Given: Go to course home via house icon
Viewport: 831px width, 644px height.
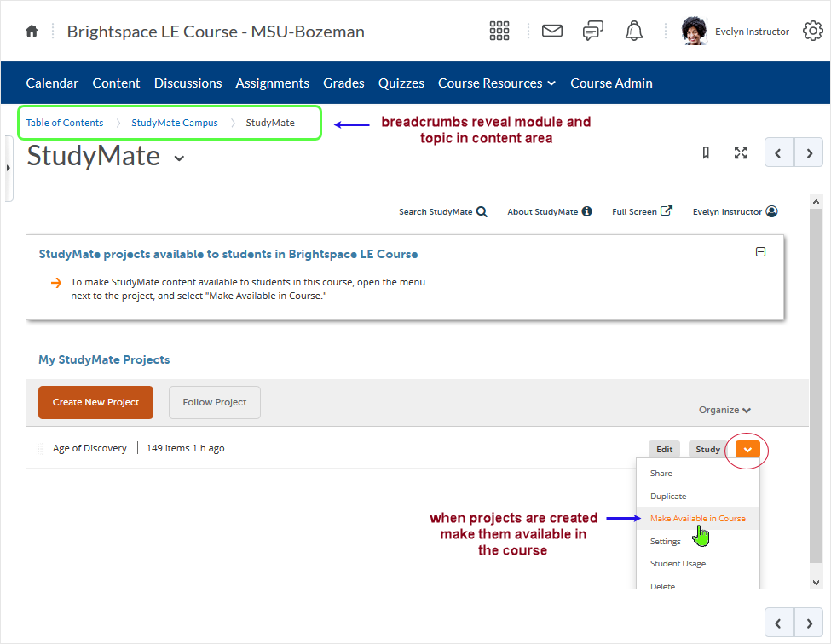Looking at the screenshot, I should coord(32,32).
